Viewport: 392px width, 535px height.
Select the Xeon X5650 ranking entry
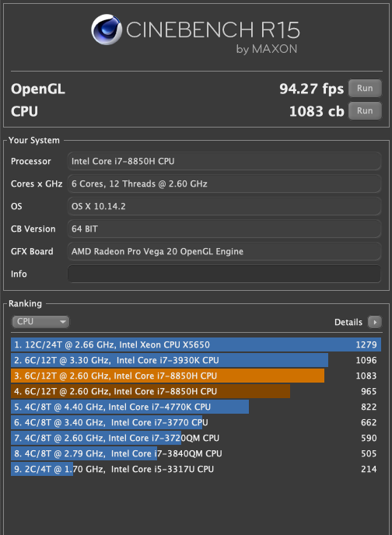click(196, 344)
